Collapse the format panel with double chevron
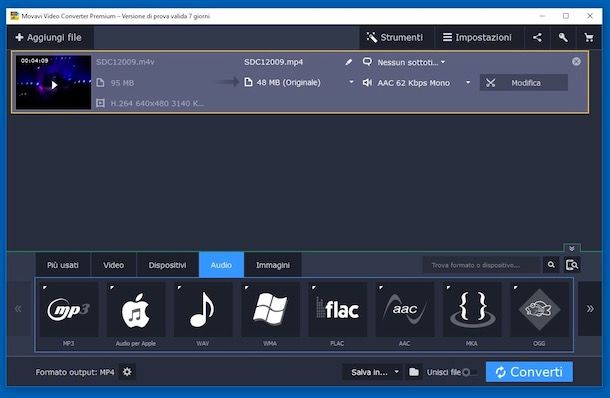 click(571, 248)
